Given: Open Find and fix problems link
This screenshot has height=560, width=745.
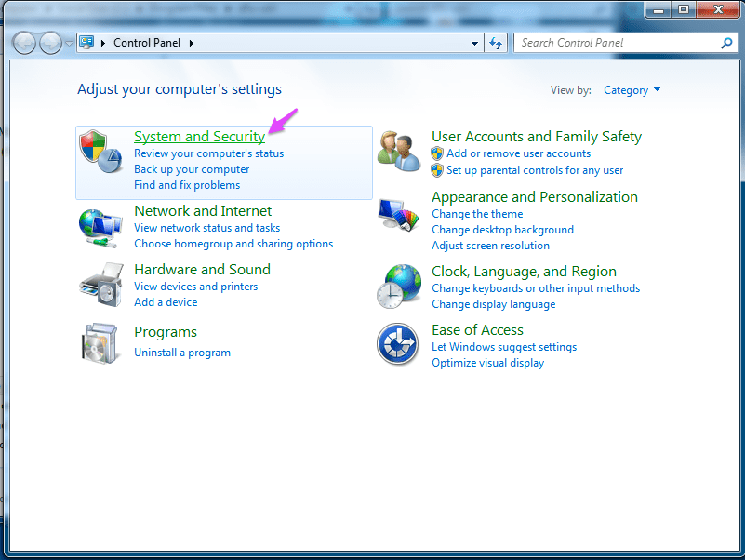Looking at the screenshot, I should coord(187,185).
